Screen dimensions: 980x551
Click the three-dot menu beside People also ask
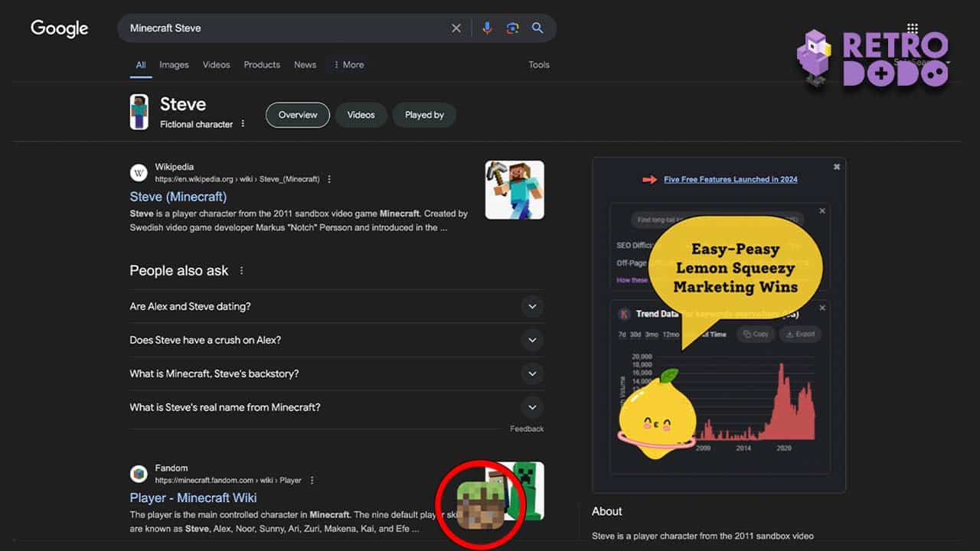[x=242, y=271]
